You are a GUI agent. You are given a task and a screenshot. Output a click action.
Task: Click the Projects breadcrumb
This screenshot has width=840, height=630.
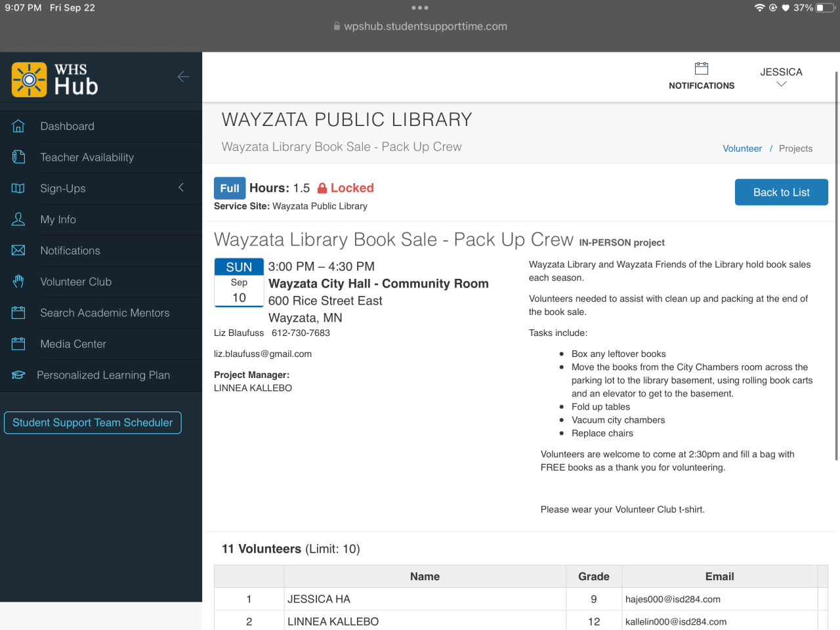(795, 149)
